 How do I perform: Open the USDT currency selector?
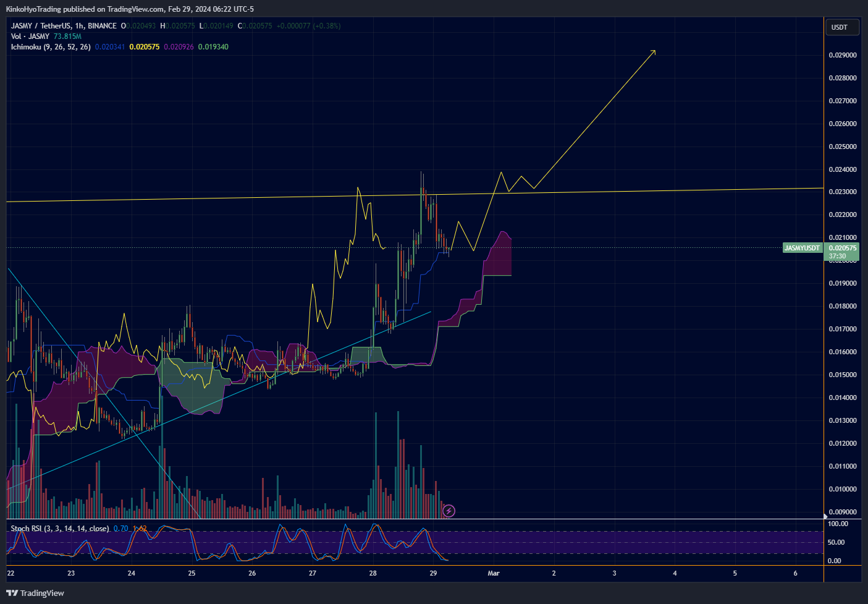pos(841,27)
